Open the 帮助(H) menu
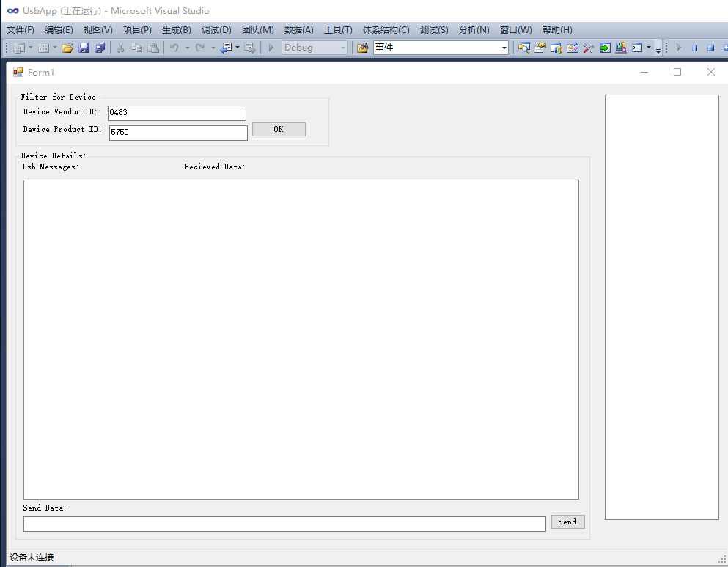Screen dimensions: 728x567 coord(557,30)
